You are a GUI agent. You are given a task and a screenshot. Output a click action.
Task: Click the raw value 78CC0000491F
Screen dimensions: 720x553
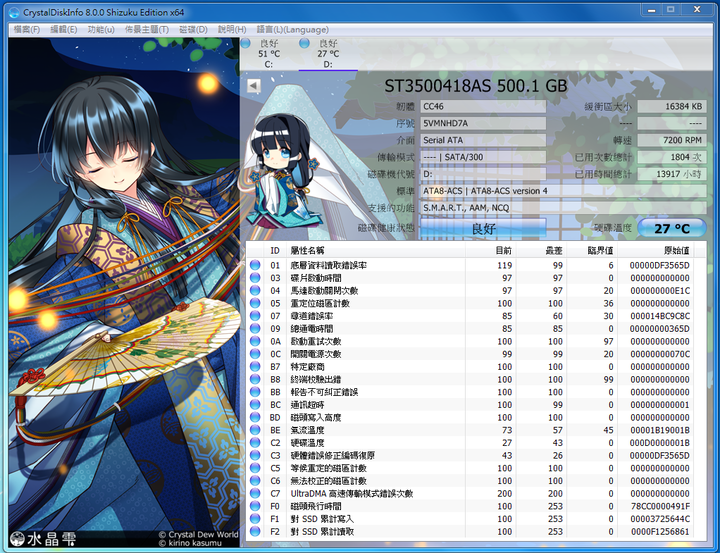coord(660,506)
